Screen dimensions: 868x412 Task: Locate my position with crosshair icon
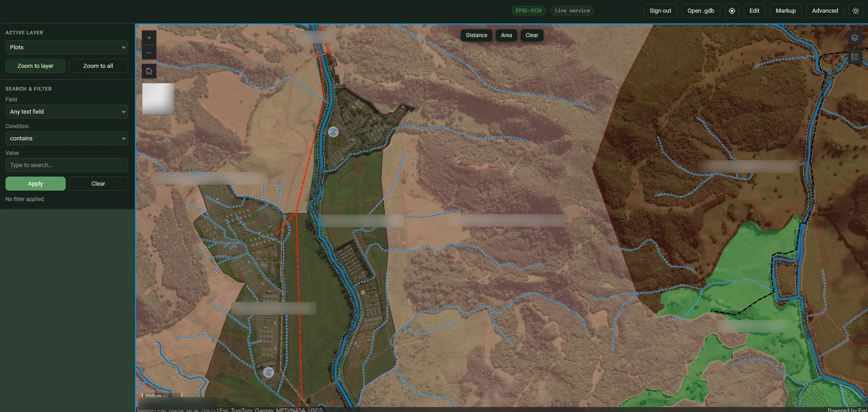tap(732, 11)
